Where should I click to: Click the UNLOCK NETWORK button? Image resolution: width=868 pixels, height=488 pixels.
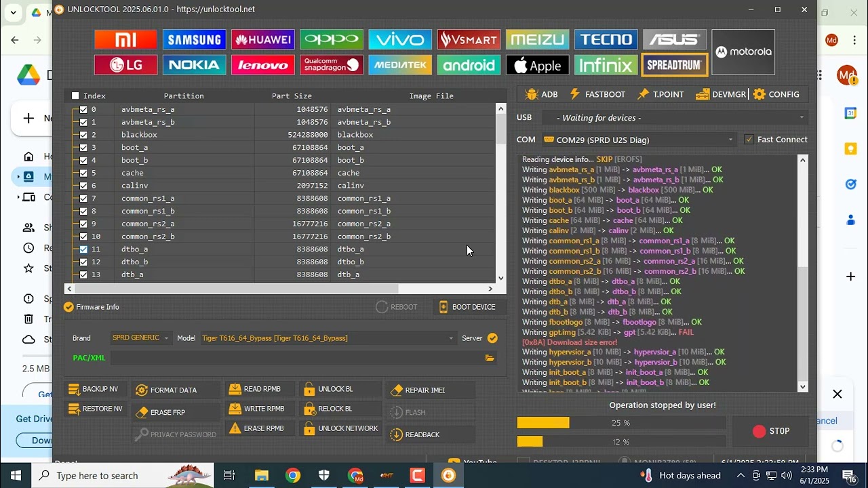click(x=340, y=428)
